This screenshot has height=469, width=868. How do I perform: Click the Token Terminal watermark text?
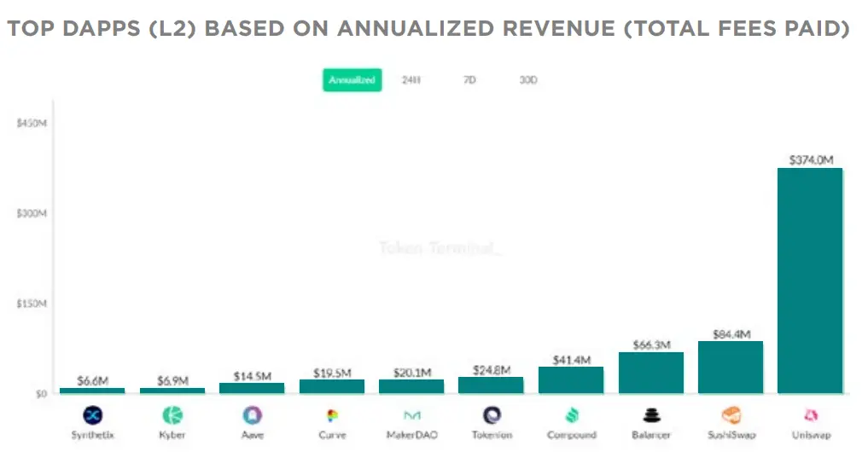coord(440,248)
